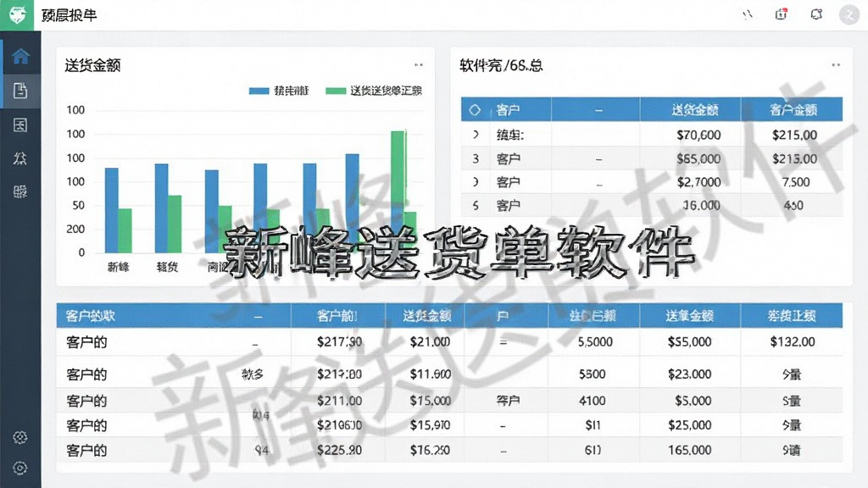Click the third sidebar report icon
The width and height of the screenshot is (868, 488).
pyautogui.click(x=20, y=125)
